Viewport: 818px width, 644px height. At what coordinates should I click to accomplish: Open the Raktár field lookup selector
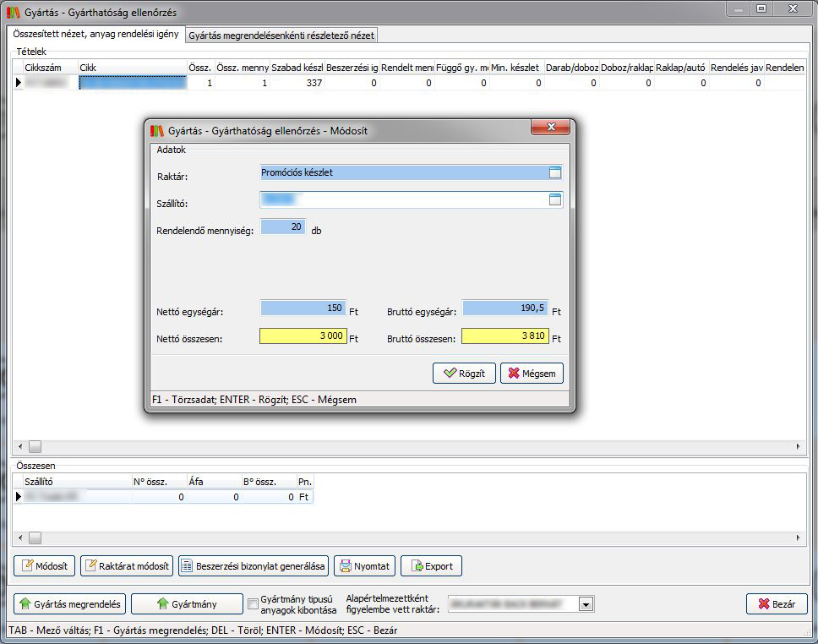(x=555, y=172)
